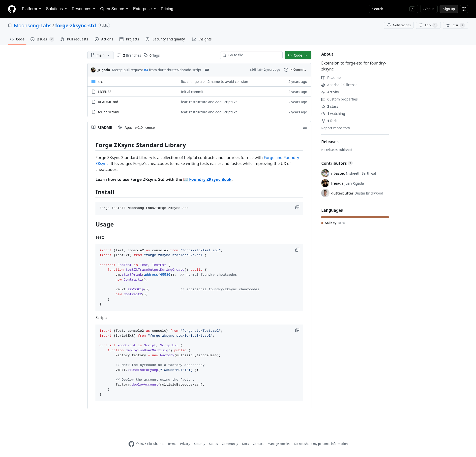Open Jrigada's commit author avatar

(93, 70)
